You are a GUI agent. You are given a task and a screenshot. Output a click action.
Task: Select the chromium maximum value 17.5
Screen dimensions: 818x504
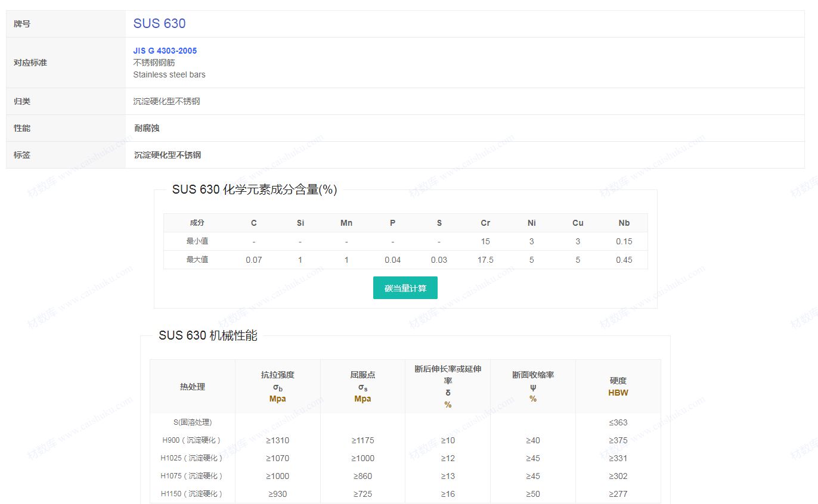coord(485,260)
